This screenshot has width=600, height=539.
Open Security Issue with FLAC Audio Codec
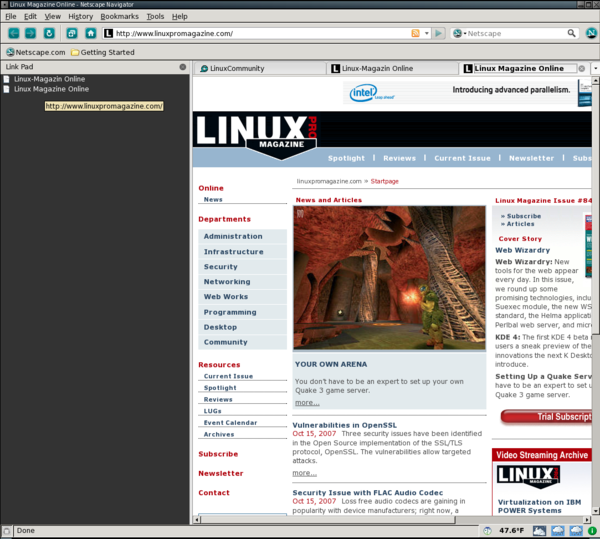coord(368,493)
